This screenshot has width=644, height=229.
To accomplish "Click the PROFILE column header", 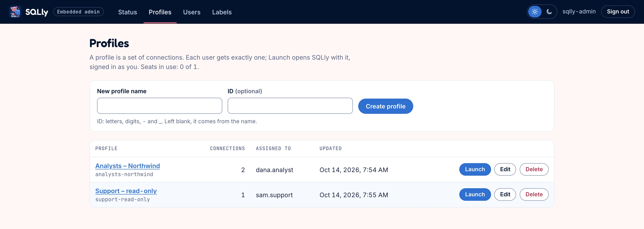I will pyautogui.click(x=106, y=149).
